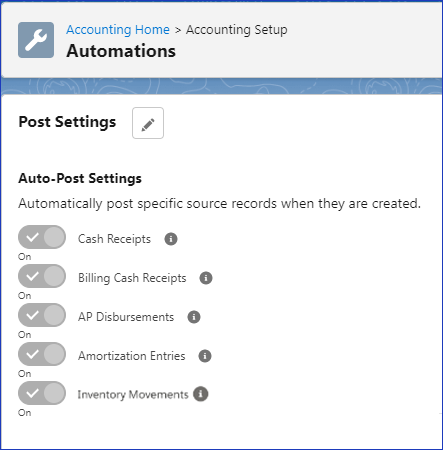Click the Cash Receipts label text
This screenshot has width=443, height=450.
[x=114, y=239]
